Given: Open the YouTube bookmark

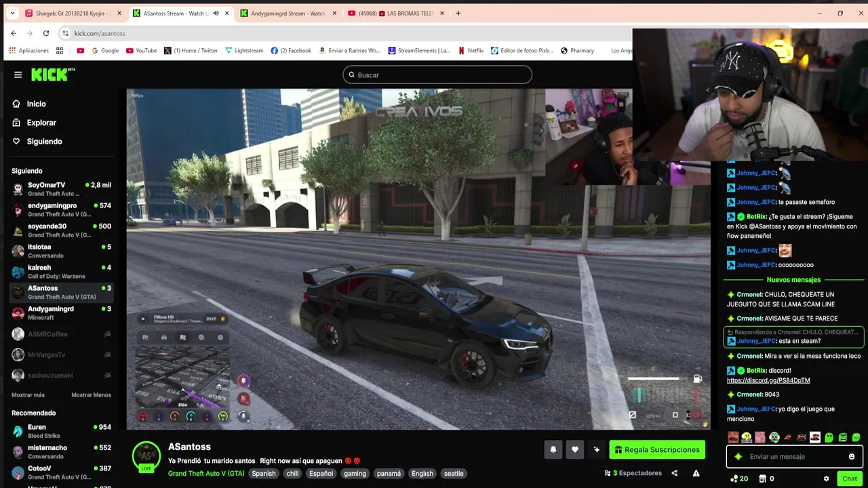Looking at the screenshot, I should 141,51.
